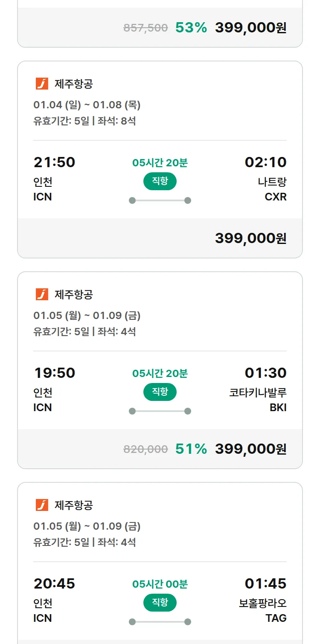Viewport: 320px width, 644px height.
Task: Tap the 직항 badge on the 20:45 flight
Action: point(160,603)
